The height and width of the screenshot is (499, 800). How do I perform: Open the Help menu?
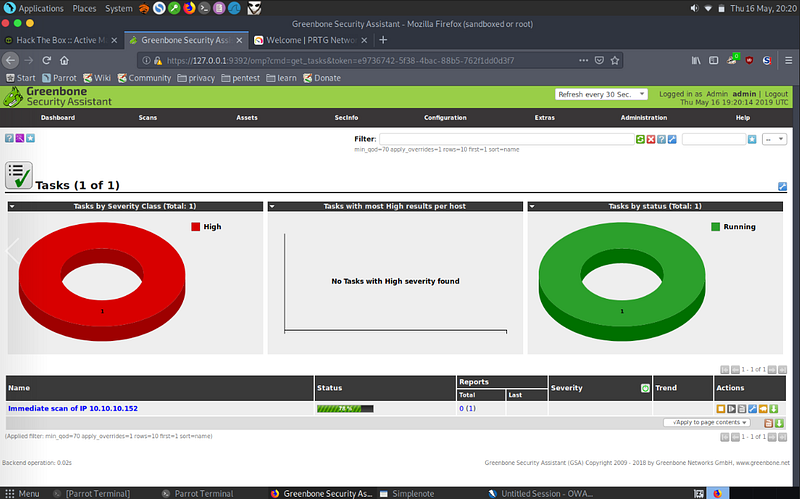(x=743, y=117)
